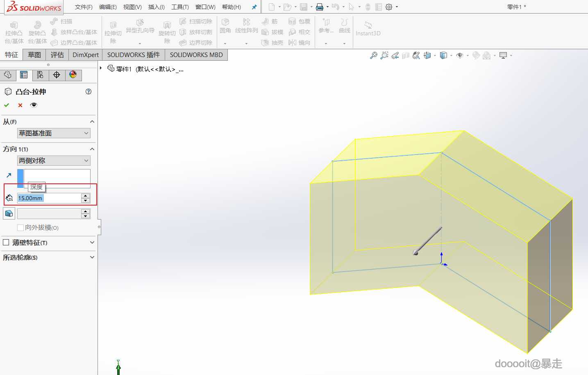Click the Zoom to Area icon
Screen dimensions: 588x375
[384, 55]
